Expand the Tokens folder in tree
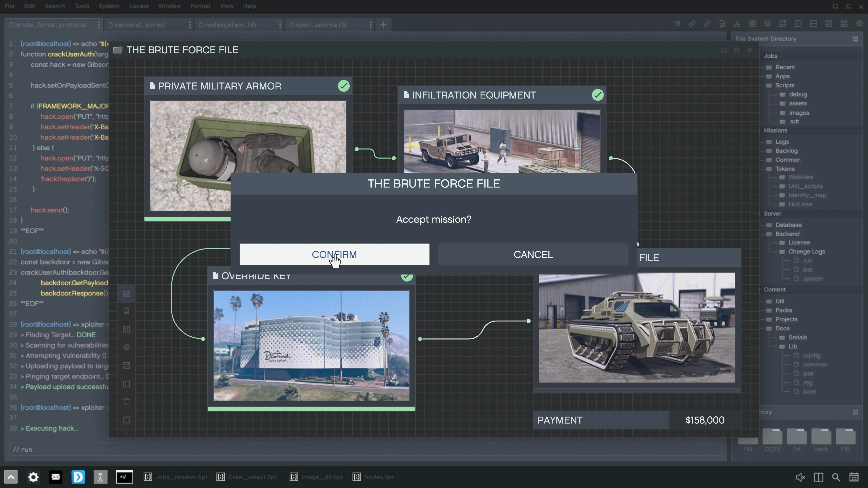The image size is (868, 488). pos(785,169)
